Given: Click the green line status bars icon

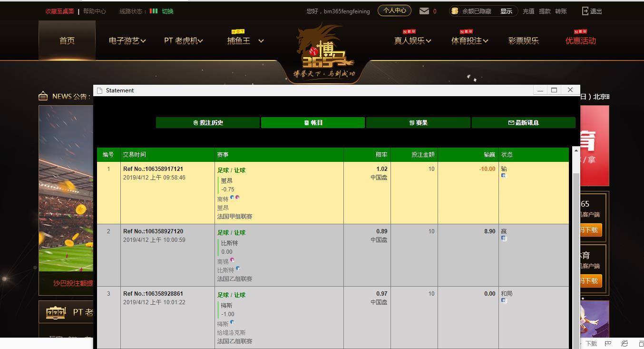Looking at the screenshot, I should [154, 11].
